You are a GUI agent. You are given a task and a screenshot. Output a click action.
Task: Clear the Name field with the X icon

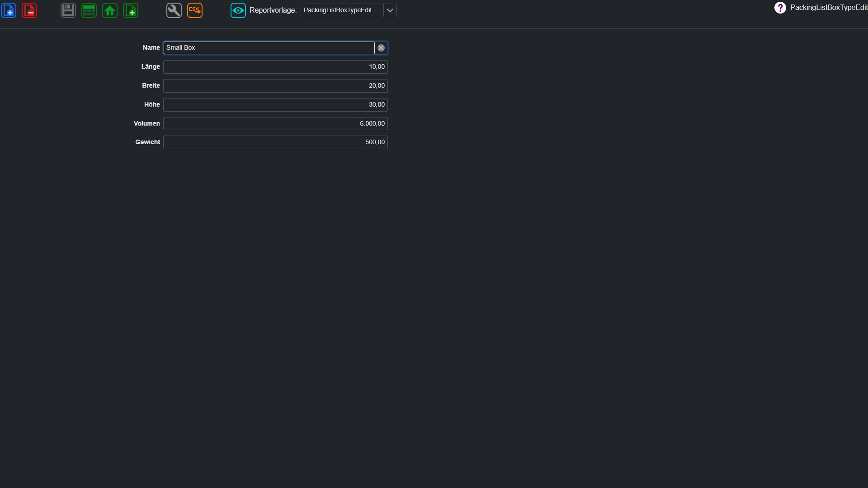point(381,48)
